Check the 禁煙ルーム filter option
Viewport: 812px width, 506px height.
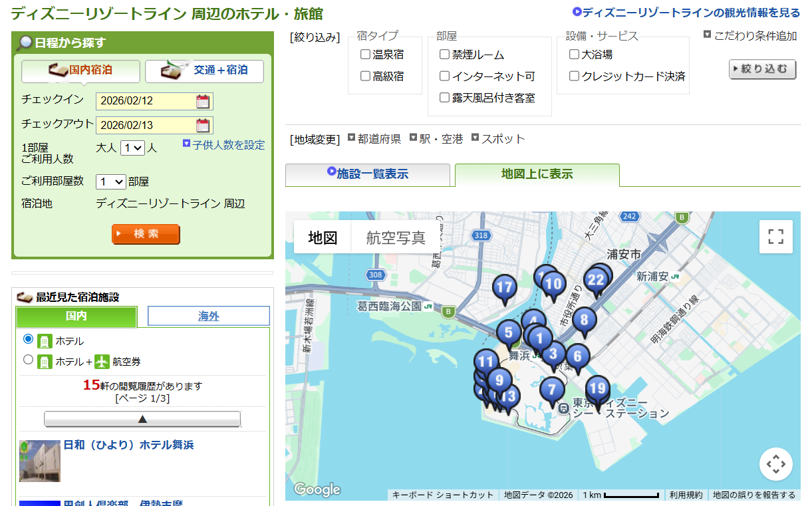point(445,55)
